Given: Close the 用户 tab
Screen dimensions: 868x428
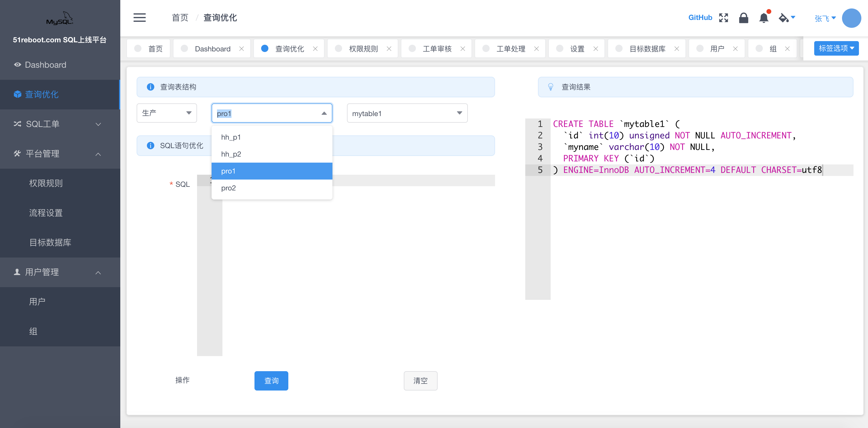Looking at the screenshot, I should 736,49.
